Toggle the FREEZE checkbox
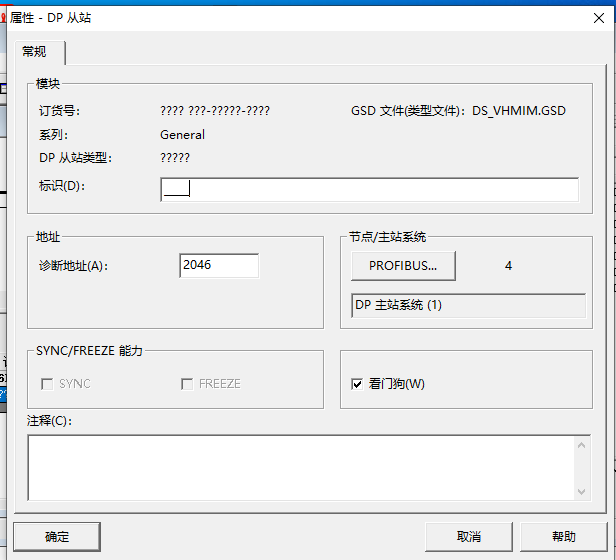This screenshot has width=616, height=560. [x=187, y=384]
